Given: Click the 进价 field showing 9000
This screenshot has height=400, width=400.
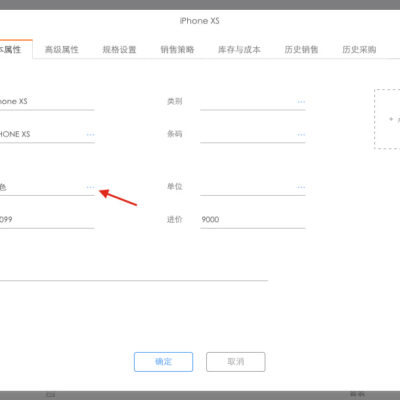Looking at the screenshot, I should pos(253,220).
